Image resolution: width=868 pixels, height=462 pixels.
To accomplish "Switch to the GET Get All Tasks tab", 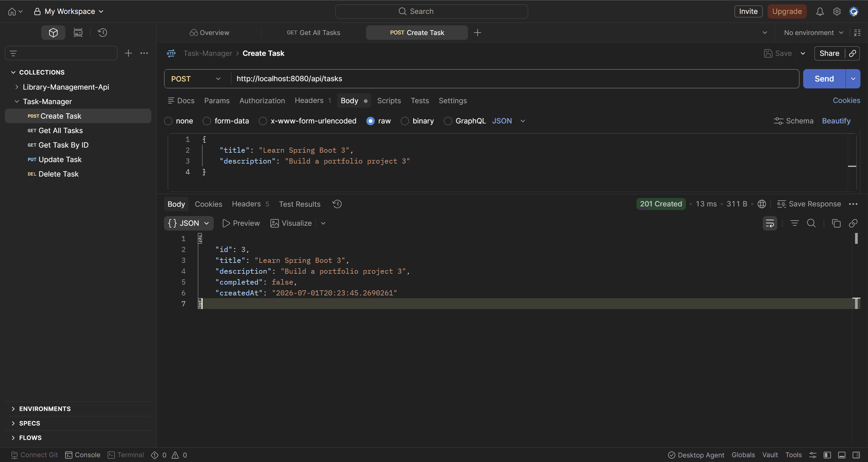I will click(313, 32).
